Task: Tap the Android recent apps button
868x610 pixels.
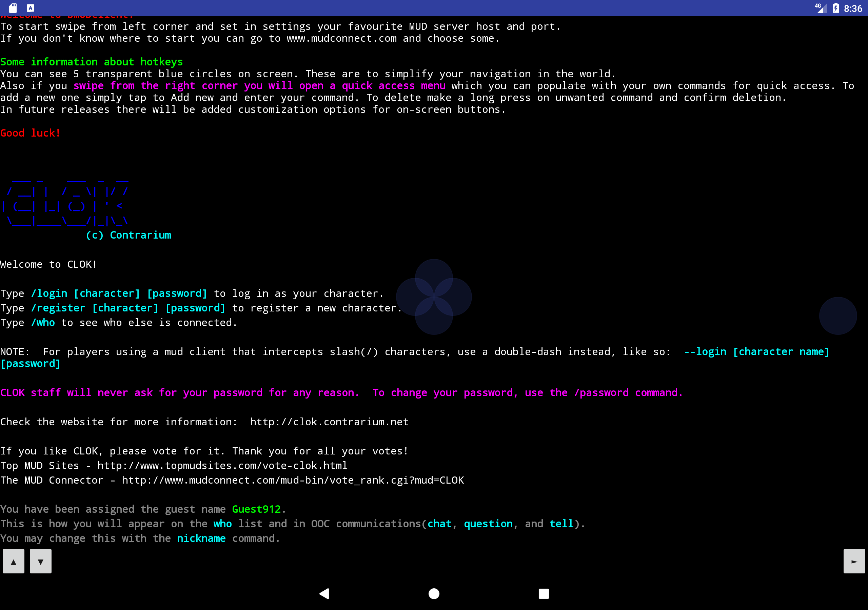Action: 544,593
